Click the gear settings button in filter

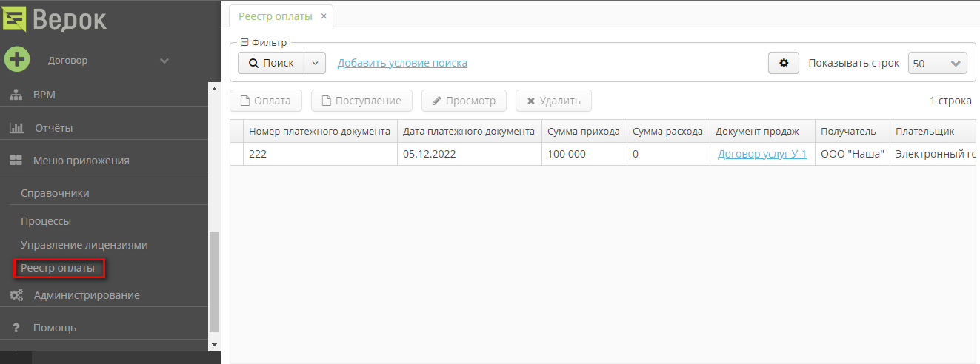click(784, 63)
